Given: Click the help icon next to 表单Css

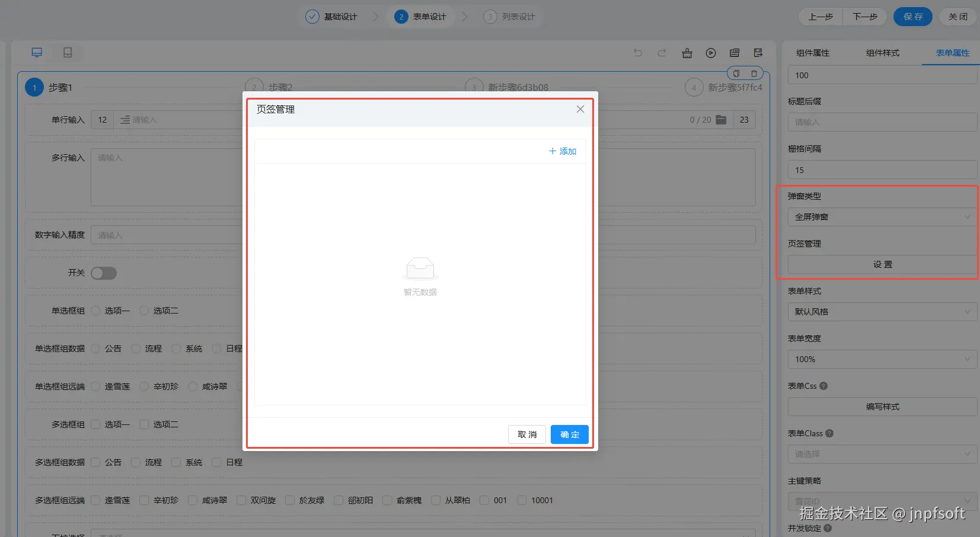Looking at the screenshot, I should (823, 386).
